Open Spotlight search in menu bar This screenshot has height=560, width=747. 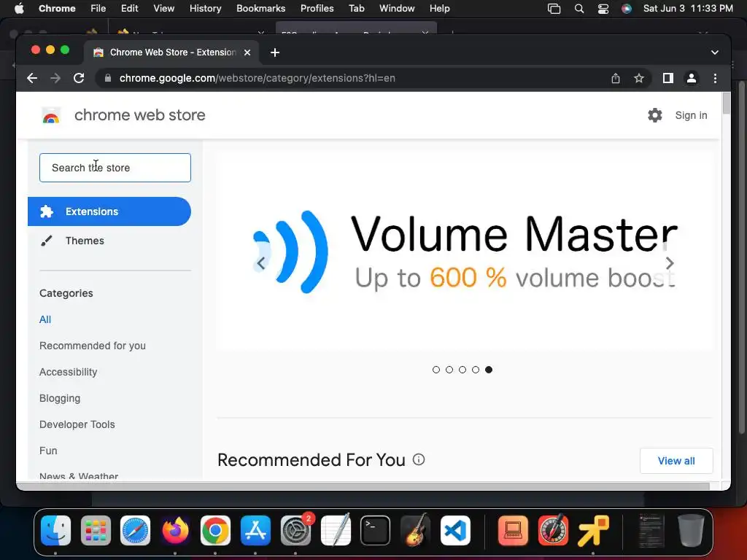579,9
